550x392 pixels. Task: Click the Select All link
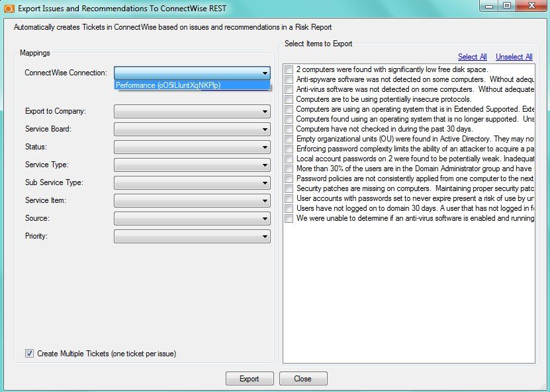tap(472, 57)
